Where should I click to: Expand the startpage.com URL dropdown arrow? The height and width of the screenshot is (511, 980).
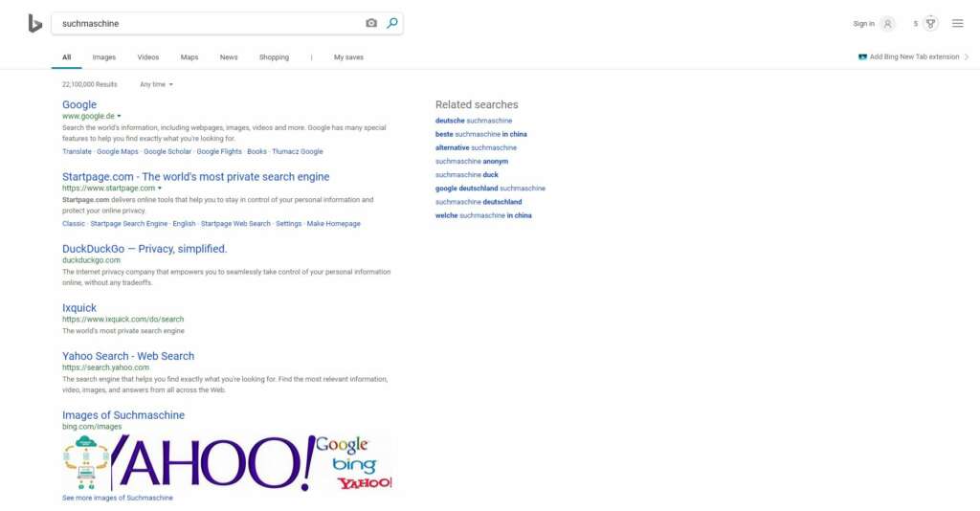tap(160, 188)
